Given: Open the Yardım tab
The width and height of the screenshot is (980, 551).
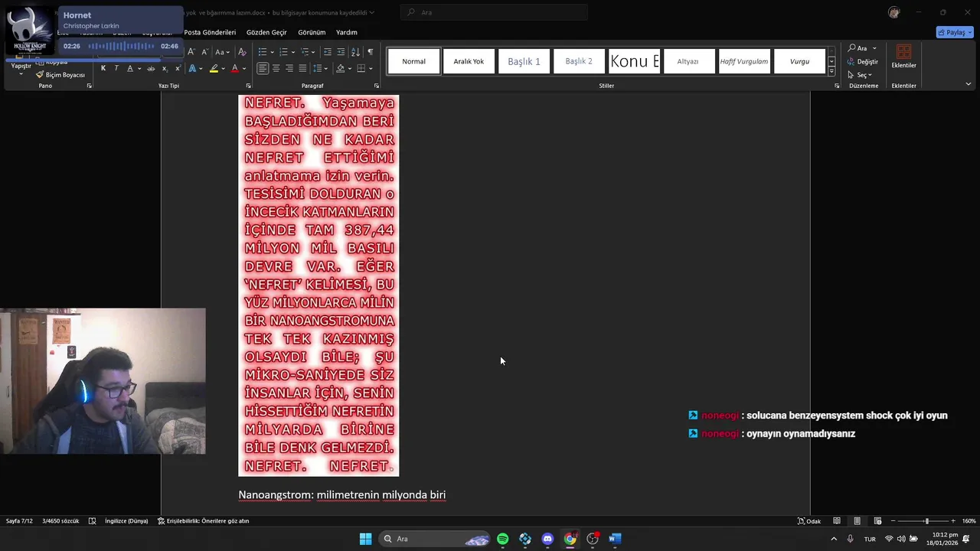Looking at the screenshot, I should [347, 32].
